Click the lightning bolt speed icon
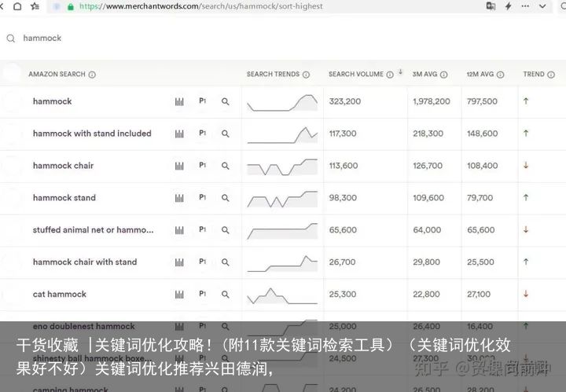The width and height of the screenshot is (566, 392). pos(509,6)
